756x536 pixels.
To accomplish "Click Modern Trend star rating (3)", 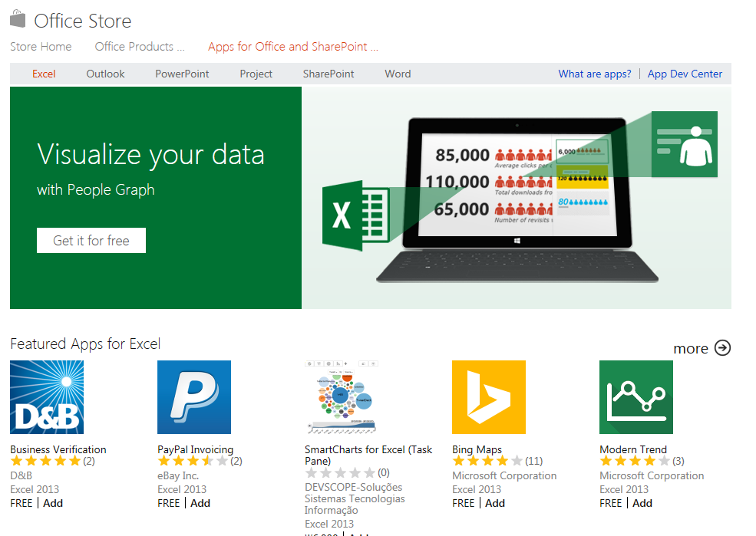I will pos(635,461).
